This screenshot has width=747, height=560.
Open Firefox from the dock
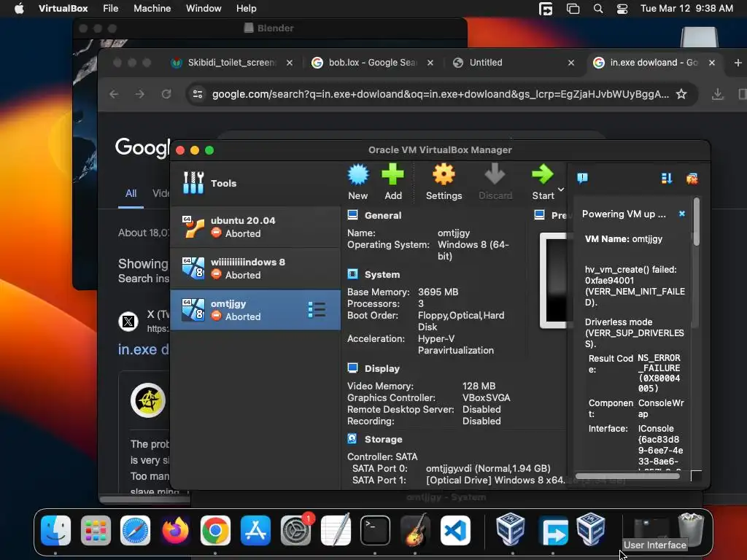175,530
